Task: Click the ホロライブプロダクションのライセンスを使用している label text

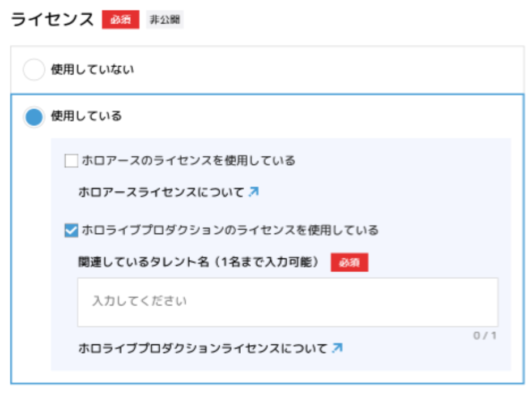Action: click(x=230, y=230)
